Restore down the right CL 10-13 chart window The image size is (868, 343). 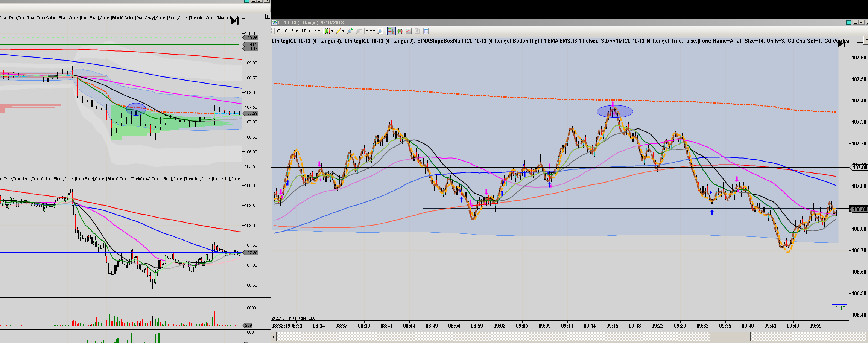tap(861, 23)
